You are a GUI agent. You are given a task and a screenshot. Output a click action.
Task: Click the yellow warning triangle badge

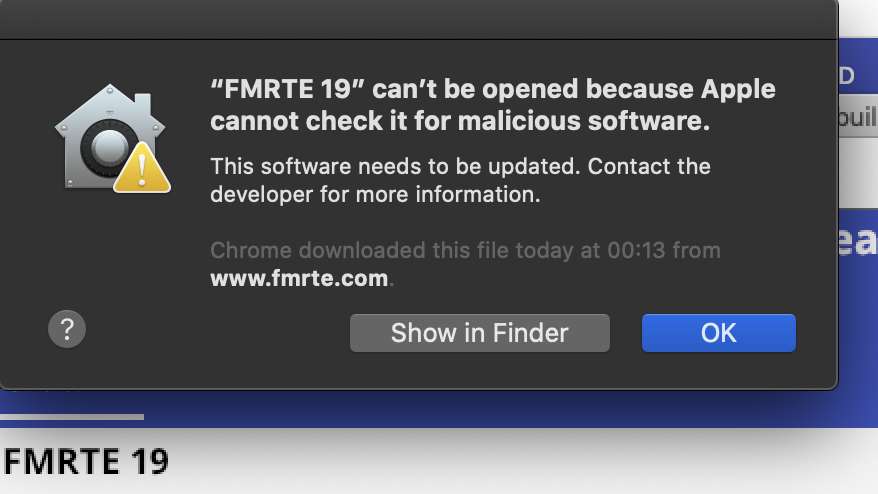tap(142, 168)
